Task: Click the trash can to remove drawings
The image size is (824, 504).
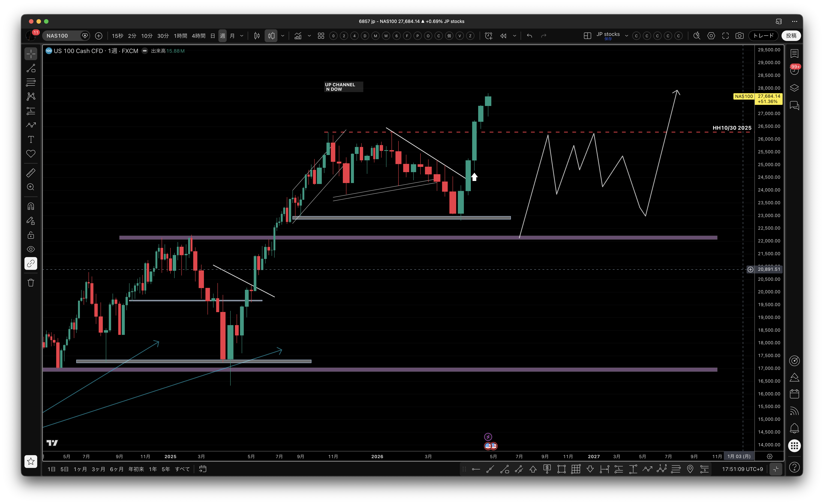Action: [x=31, y=283]
